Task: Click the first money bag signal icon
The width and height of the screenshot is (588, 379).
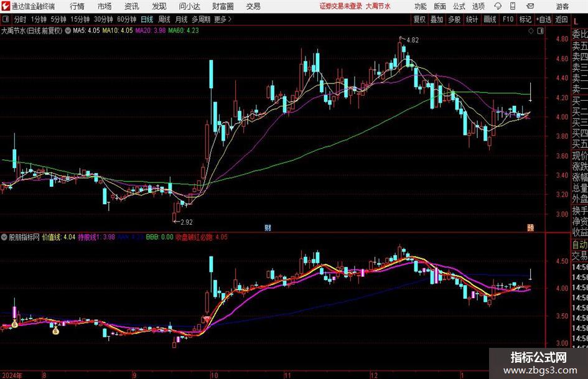Action: (15, 324)
